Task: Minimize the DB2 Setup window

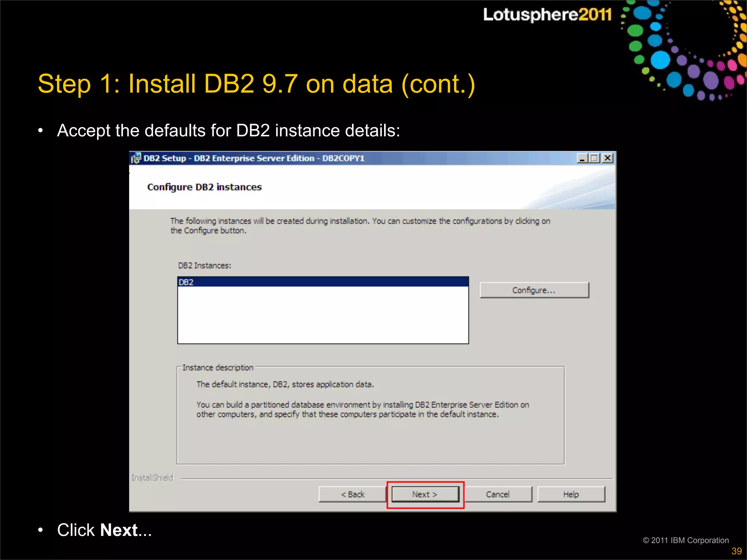Action: 582,158
